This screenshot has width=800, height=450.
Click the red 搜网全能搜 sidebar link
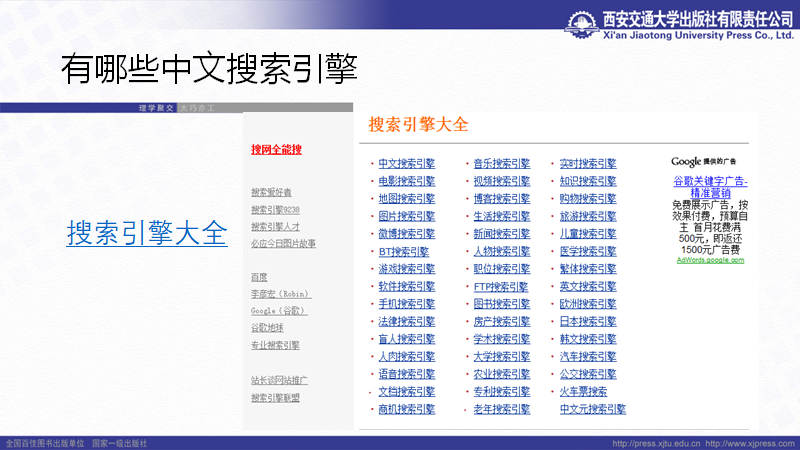click(x=276, y=149)
